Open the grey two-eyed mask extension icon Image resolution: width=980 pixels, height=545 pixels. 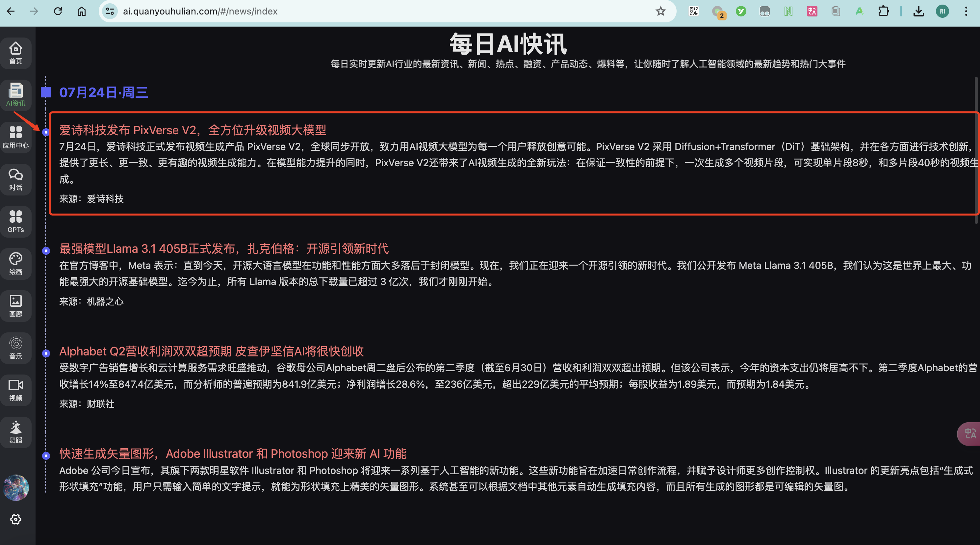tap(764, 11)
